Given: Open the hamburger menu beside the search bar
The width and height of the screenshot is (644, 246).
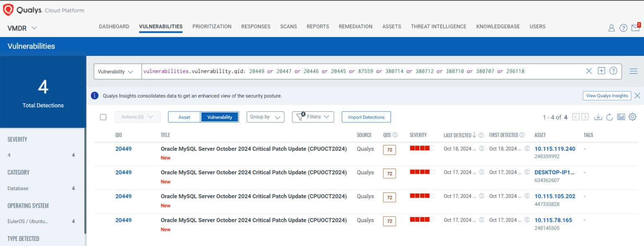Looking at the screenshot, I should point(634,71).
